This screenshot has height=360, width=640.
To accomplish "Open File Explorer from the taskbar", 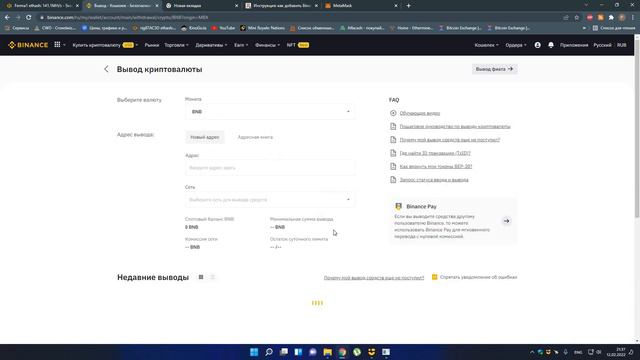I will pyautogui.click(x=327, y=352).
